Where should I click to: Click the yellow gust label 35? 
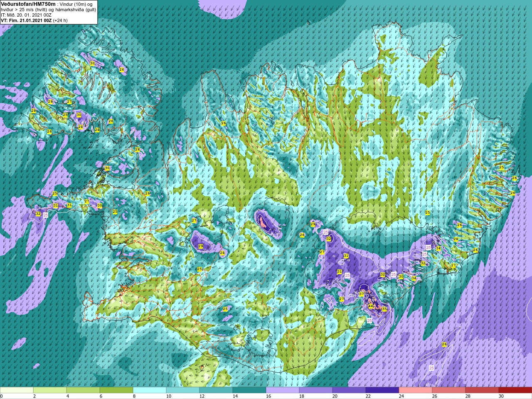click(x=384, y=309)
